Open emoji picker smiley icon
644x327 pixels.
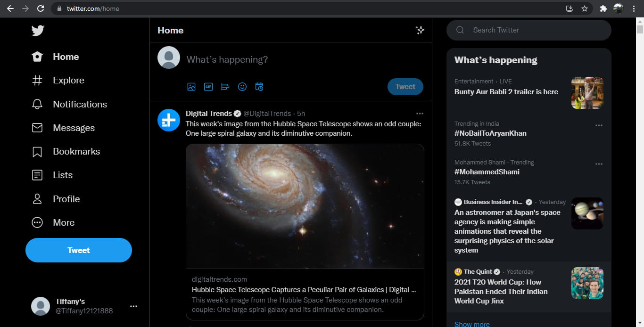[242, 87]
